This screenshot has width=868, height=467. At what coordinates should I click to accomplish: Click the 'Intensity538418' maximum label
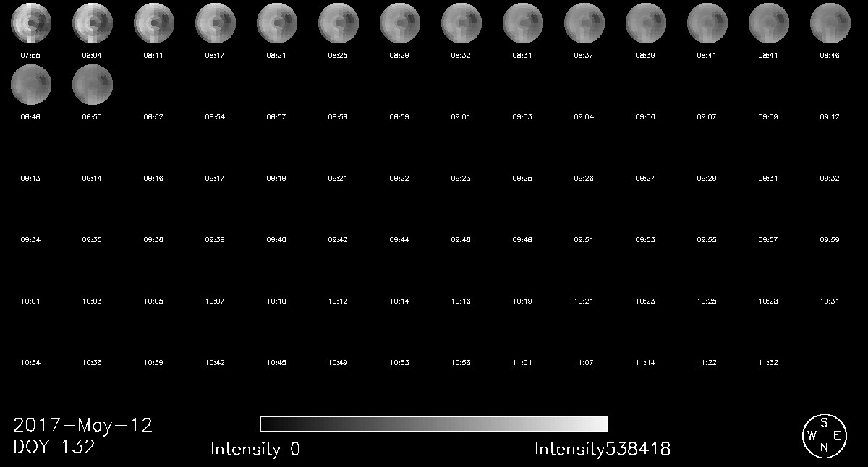coord(602,449)
